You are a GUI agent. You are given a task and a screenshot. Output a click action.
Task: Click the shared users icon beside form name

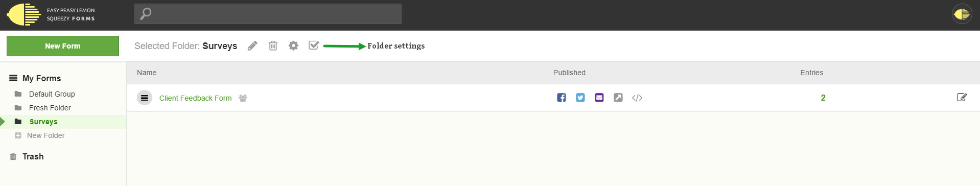[x=243, y=98]
